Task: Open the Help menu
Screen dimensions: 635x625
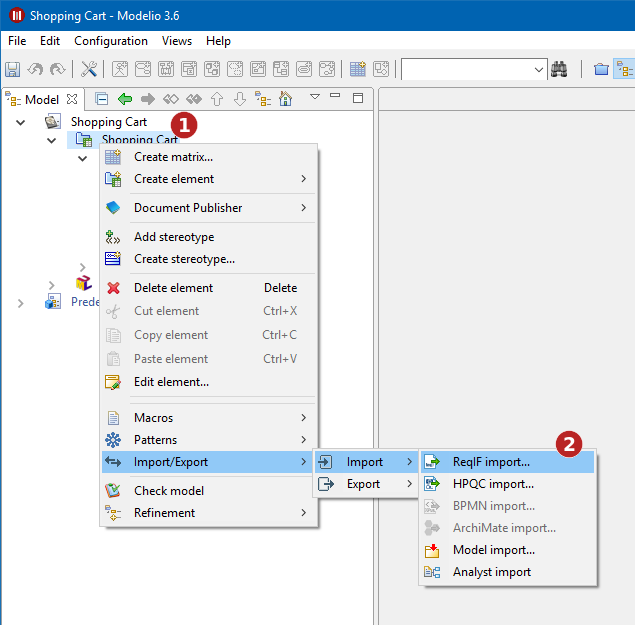Action: (x=218, y=41)
